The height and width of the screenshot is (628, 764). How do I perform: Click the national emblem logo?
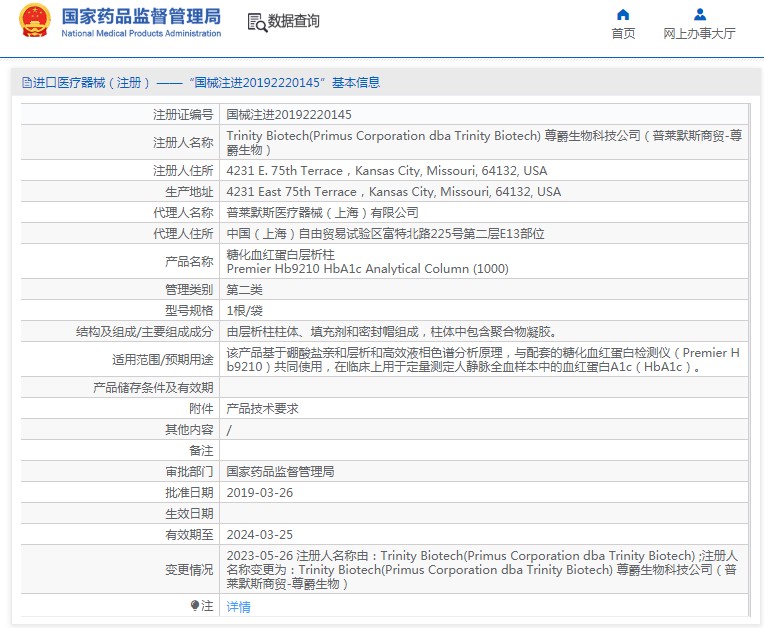coord(35,20)
